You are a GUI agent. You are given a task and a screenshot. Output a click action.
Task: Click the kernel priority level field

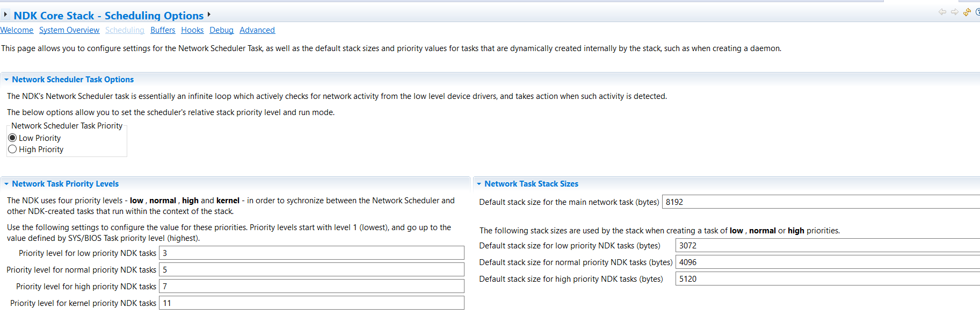[311, 303]
